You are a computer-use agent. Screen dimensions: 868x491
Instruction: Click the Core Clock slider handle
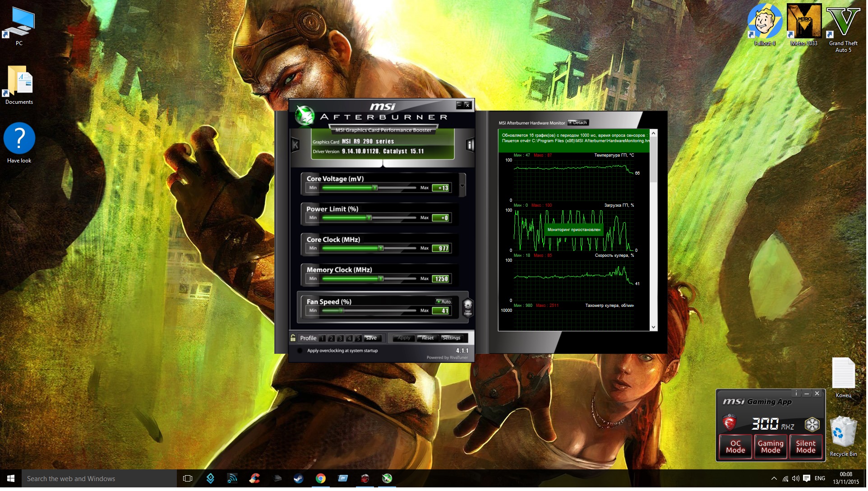tap(381, 249)
